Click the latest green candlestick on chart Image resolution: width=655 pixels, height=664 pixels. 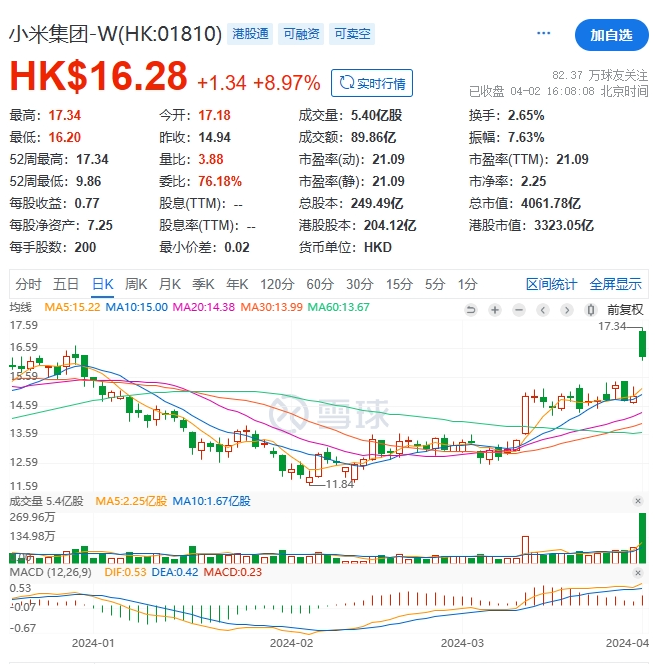642,344
